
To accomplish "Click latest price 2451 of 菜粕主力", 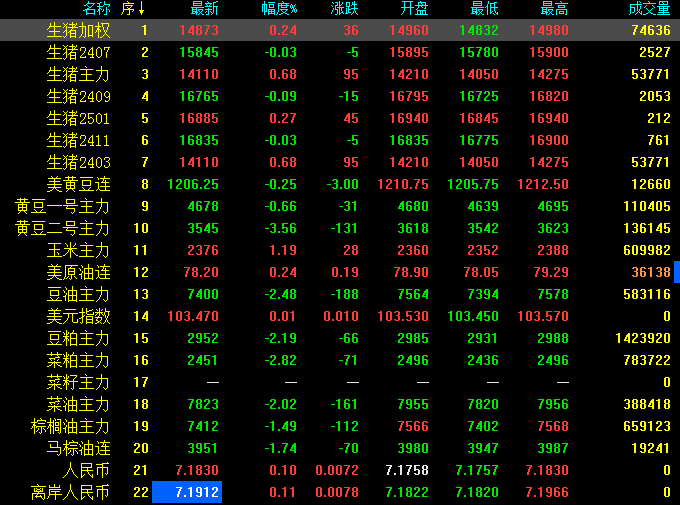I will (203, 360).
